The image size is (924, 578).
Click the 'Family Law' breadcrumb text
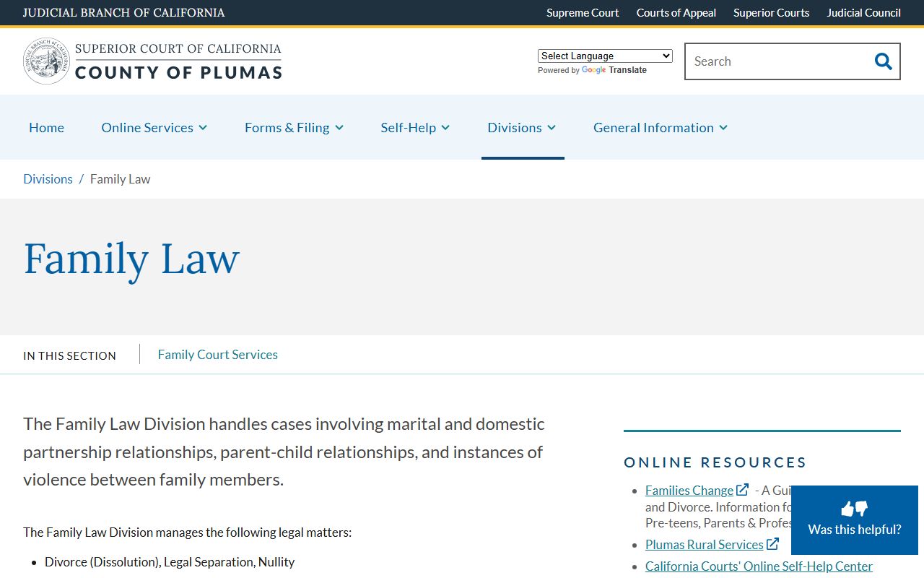(x=120, y=179)
